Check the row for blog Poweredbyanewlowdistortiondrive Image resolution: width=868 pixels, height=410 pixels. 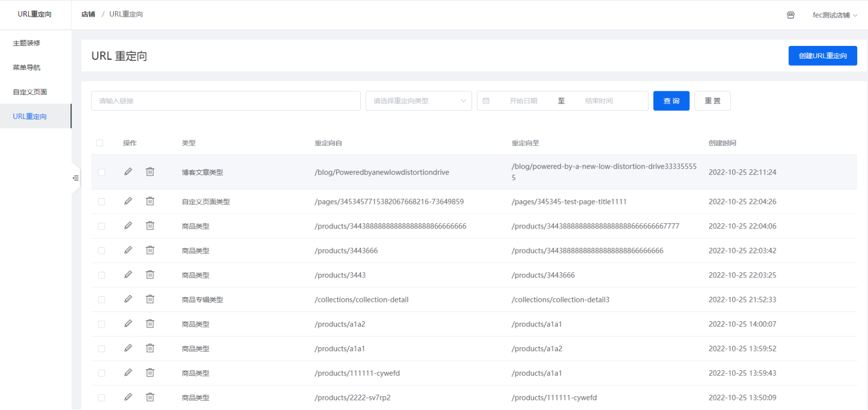point(102,172)
